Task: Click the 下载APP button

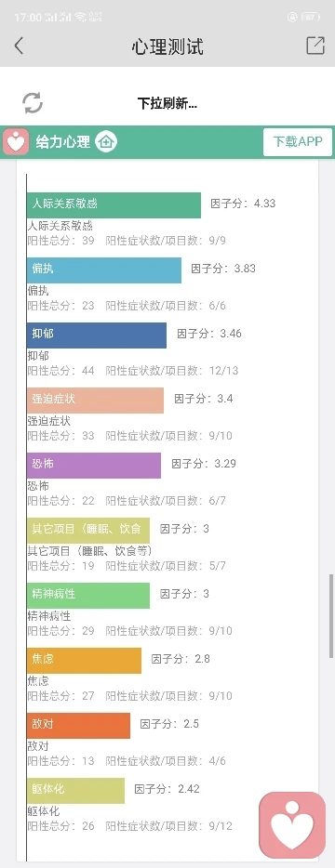Action: click(298, 141)
